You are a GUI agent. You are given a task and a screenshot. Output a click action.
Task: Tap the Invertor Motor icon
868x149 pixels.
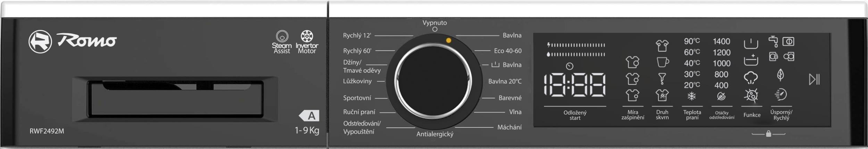[307, 36]
